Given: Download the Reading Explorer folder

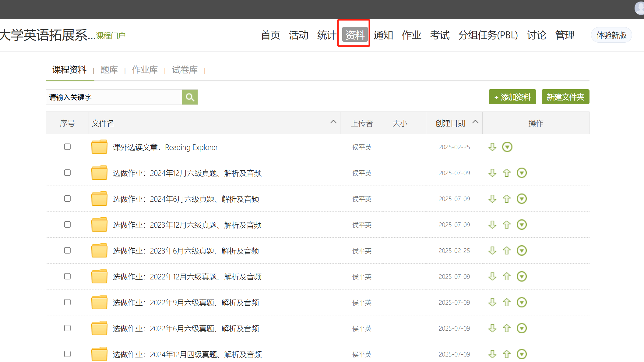Looking at the screenshot, I should 492,147.
